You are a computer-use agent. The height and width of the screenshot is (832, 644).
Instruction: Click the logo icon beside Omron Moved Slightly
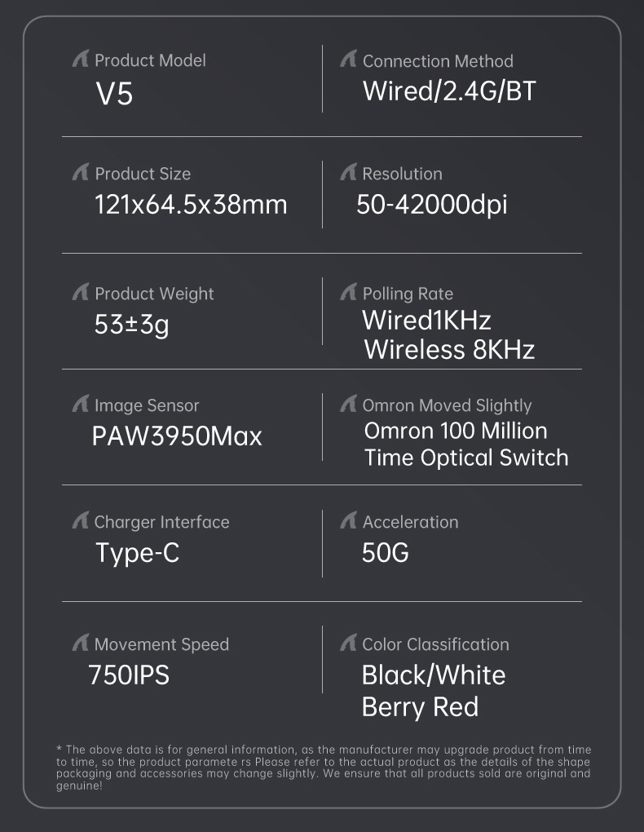[x=349, y=405]
